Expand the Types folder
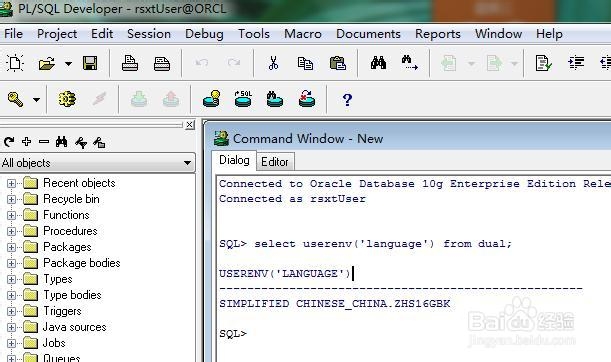 pyautogui.click(x=11, y=279)
